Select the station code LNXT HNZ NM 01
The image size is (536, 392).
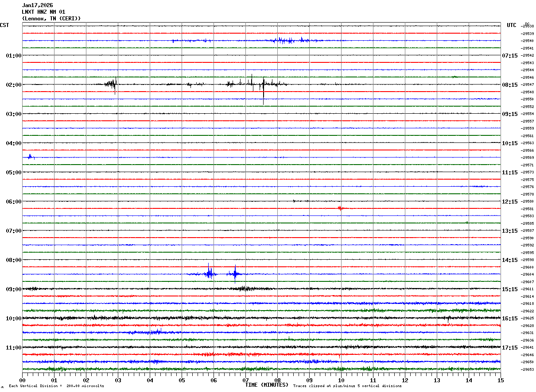(x=43, y=12)
